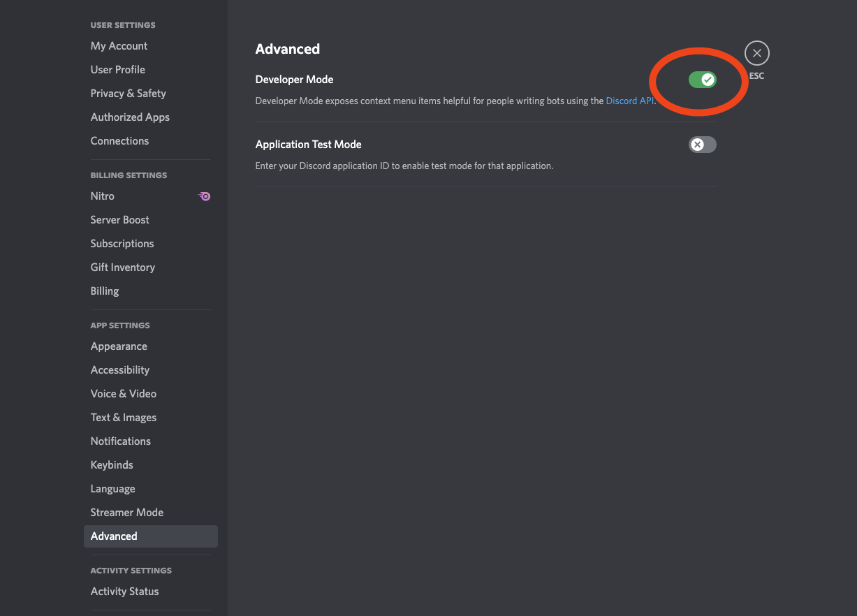Click the X inside the Application Test Mode switch
Image resolution: width=857 pixels, height=616 pixels.
696,145
